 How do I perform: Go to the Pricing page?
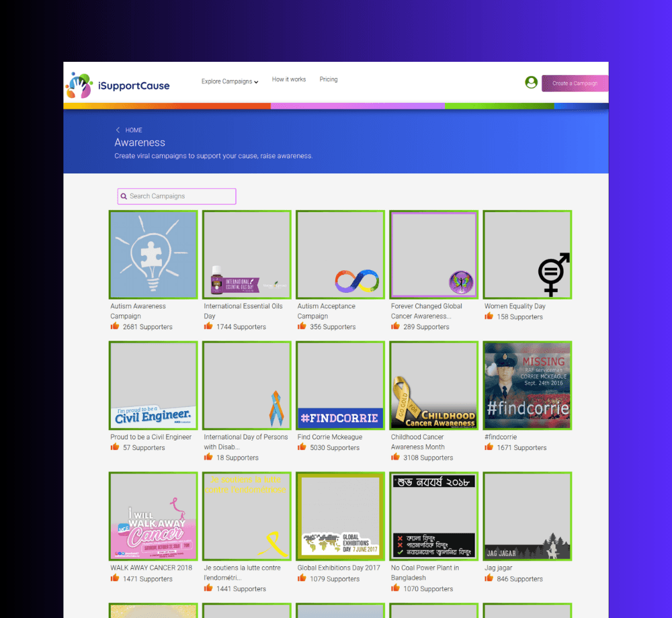click(x=329, y=79)
